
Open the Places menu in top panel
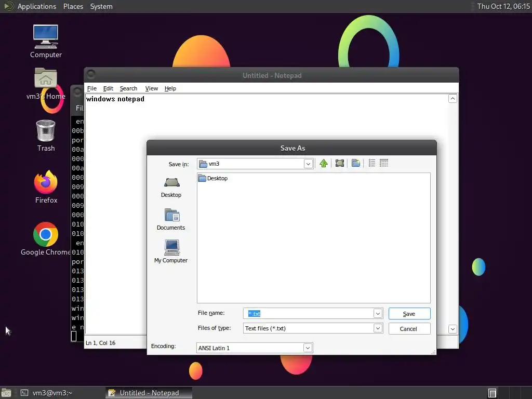[x=73, y=6]
